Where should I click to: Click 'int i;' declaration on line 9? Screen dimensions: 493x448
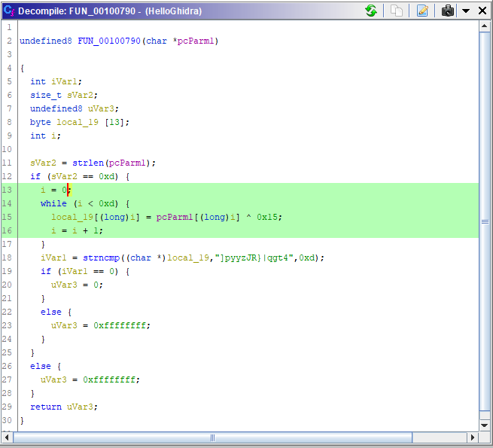point(46,136)
